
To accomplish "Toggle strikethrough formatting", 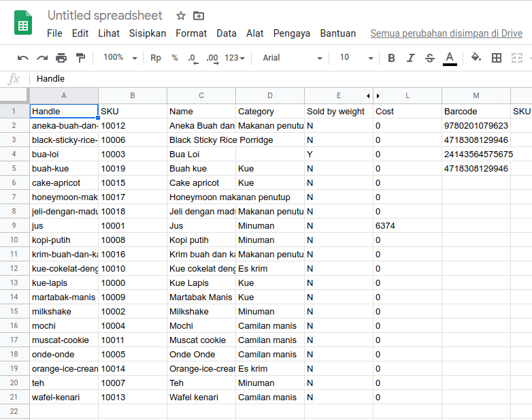I will [x=429, y=58].
